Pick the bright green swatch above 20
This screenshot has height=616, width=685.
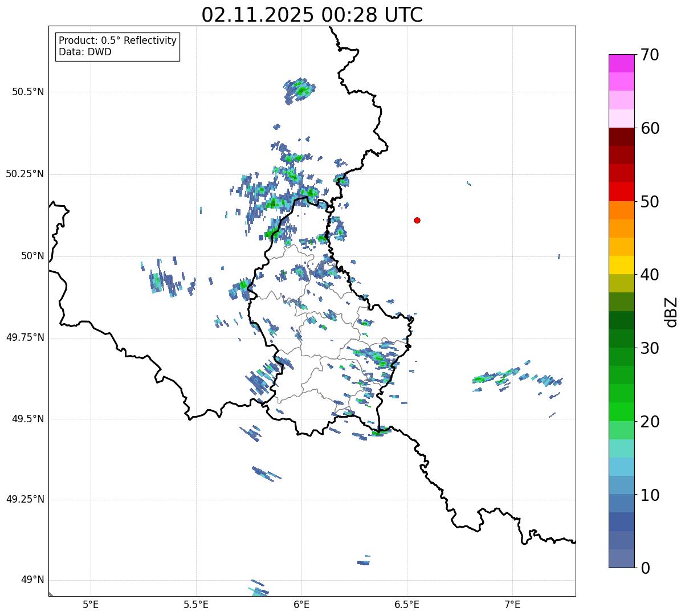tap(621, 412)
